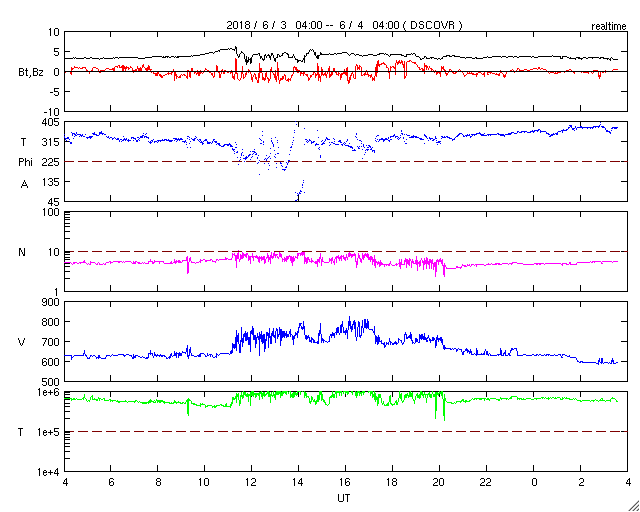640x512 pixels.
Task: Click the '0' midnight tick on the UT axis
Action: point(533,483)
